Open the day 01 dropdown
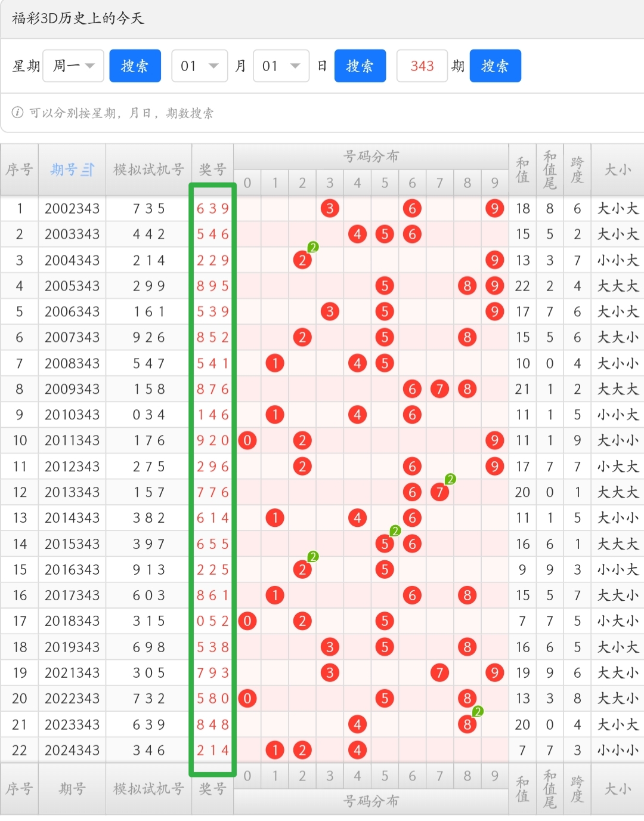 281,66
